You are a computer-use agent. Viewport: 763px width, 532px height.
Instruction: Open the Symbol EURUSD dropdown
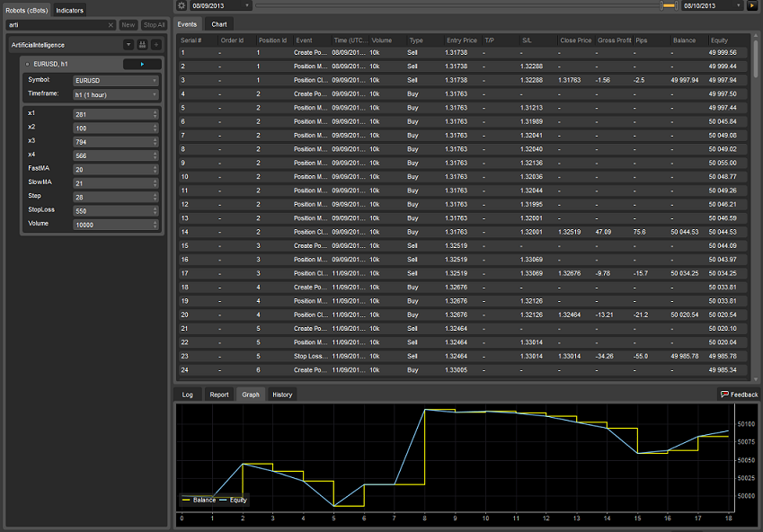pyautogui.click(x=116, y=81)
